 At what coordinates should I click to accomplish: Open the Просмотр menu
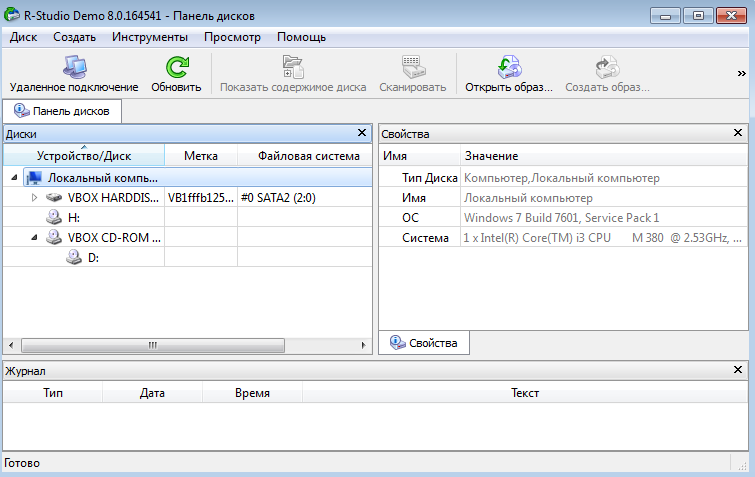[x=232, y=37]
